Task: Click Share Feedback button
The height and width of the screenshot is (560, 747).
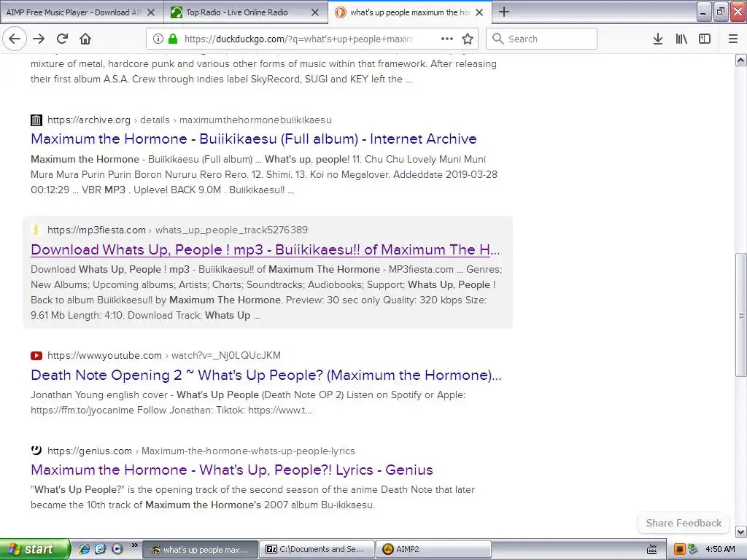Action: point(684,523)
